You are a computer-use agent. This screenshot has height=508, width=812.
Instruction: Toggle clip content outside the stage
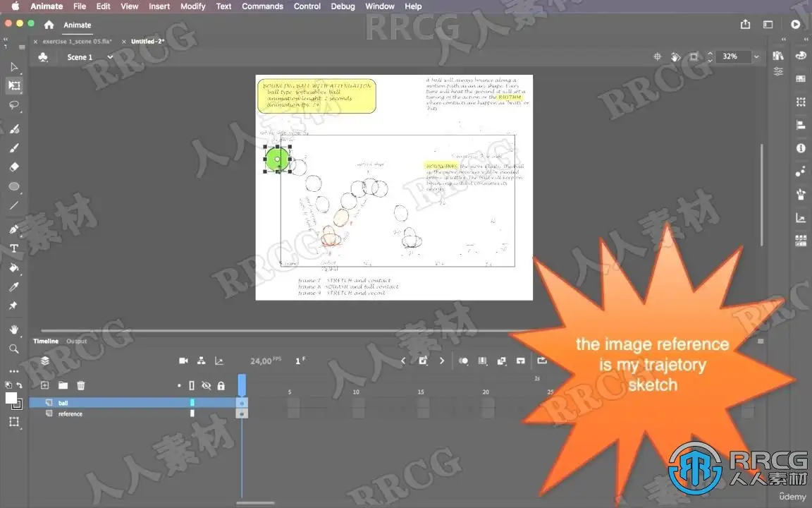(x=694, y=56)
